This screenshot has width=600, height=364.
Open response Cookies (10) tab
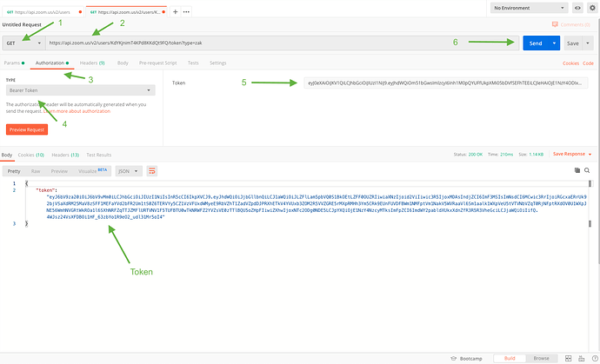coord(31,155)
